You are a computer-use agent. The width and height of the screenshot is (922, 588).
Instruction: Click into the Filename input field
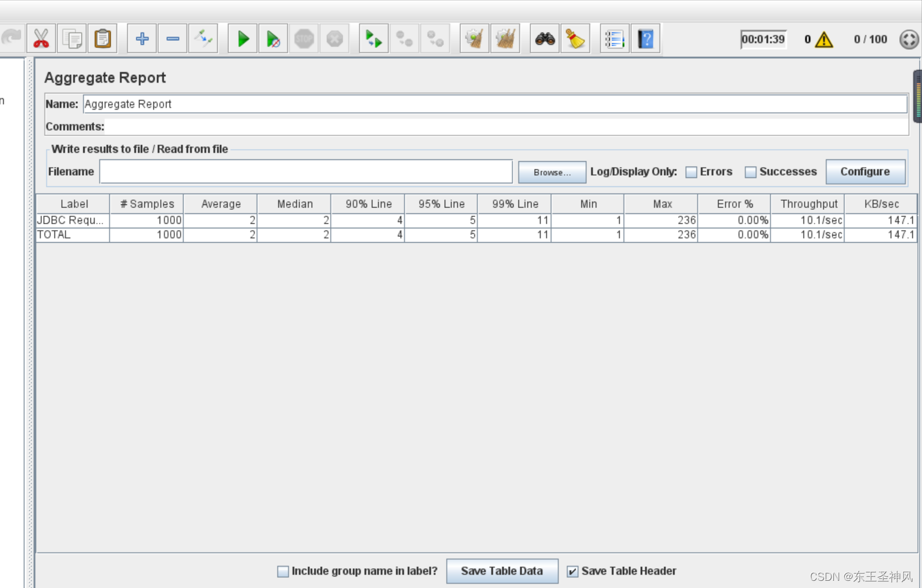[306, 171]
